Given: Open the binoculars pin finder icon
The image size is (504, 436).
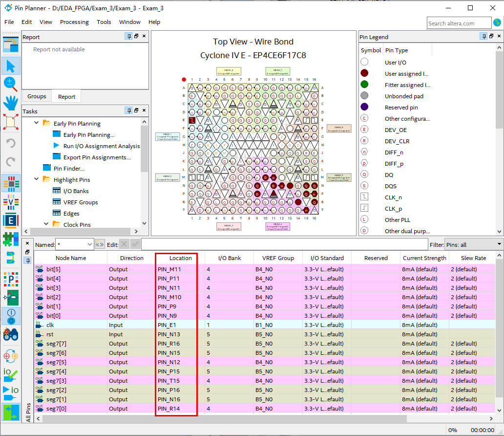Looking at the screenshot, I should click(x=11, y=335).
